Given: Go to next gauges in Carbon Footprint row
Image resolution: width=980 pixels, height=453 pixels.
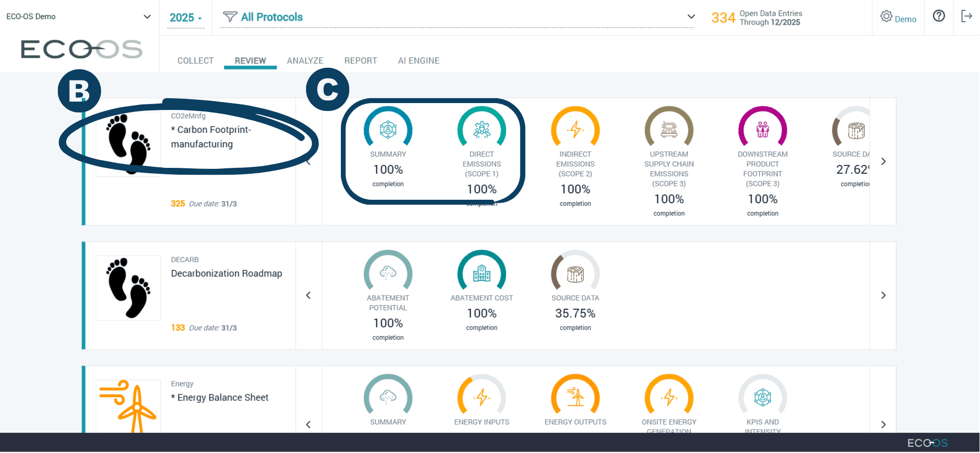Looking at the screenshot, I should (883, 161).
